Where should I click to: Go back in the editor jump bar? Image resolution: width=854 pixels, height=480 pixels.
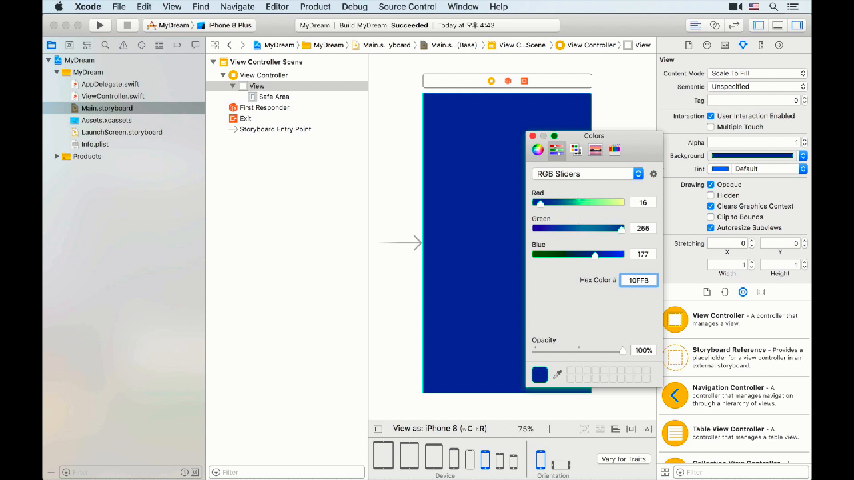[229, 45]
